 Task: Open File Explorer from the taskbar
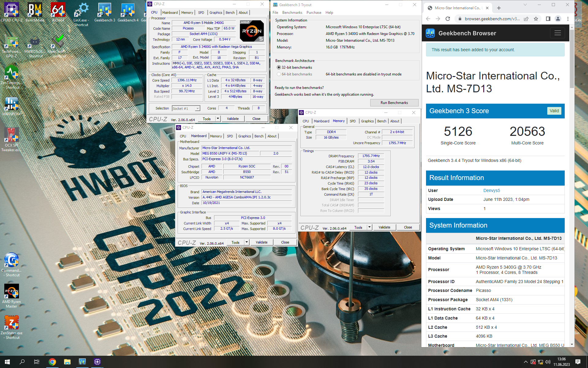pos(67,362)
